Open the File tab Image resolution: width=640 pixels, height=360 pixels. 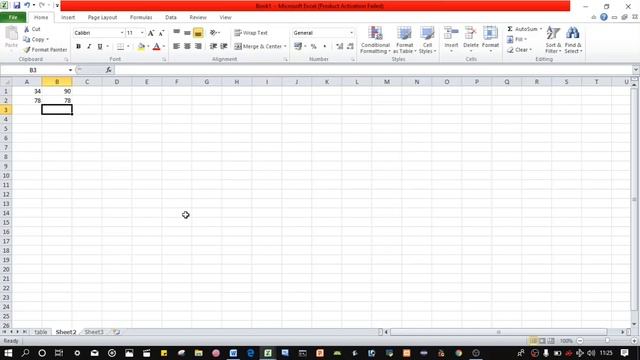[13, 18]
